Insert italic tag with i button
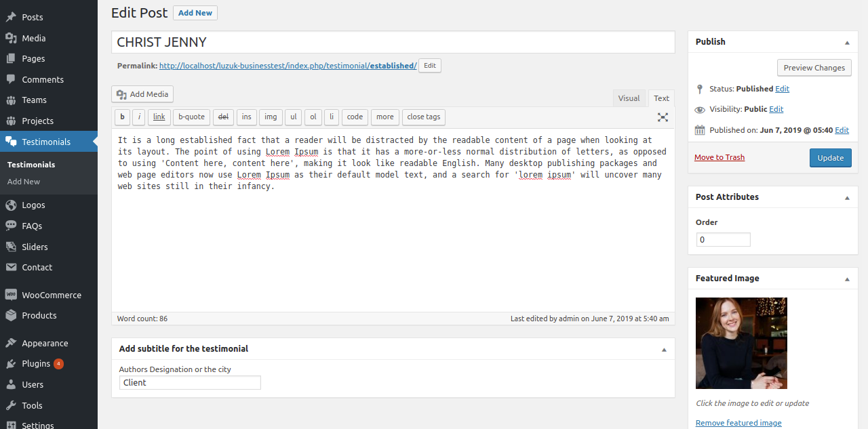Screen dimensions: 868x429 click(x=139, y=117)
